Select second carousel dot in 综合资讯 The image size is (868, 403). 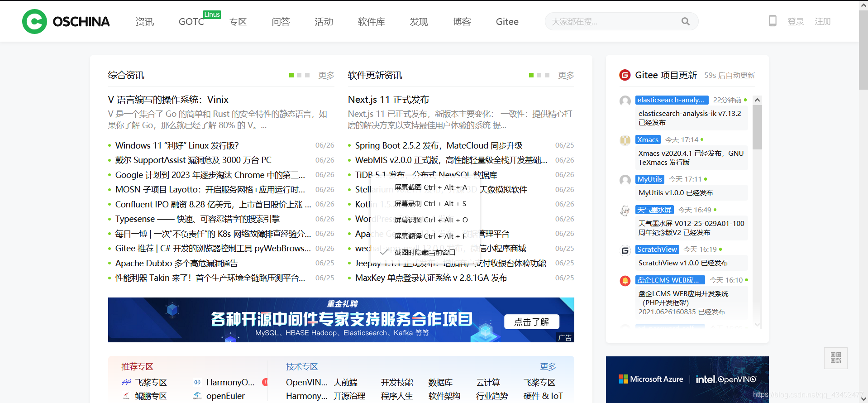(x=299, y=75)
